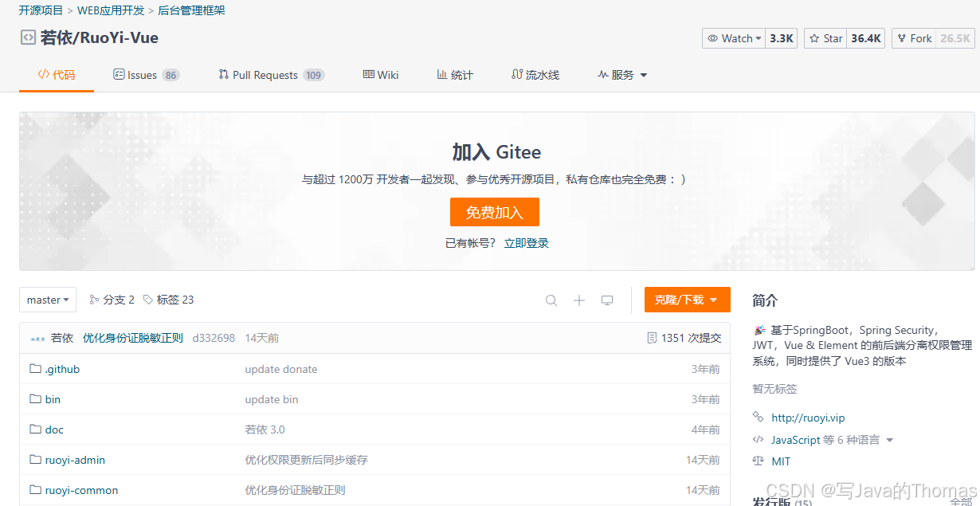The width and height of the screenshot is (980, 506).
Task: View the 36.4K stargazers count
Action: [x=866, y=38]
